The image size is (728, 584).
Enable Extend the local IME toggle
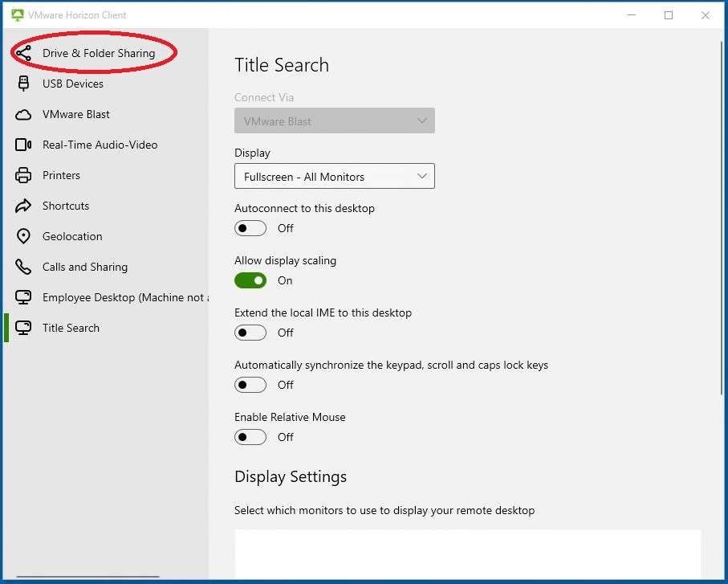250,333
